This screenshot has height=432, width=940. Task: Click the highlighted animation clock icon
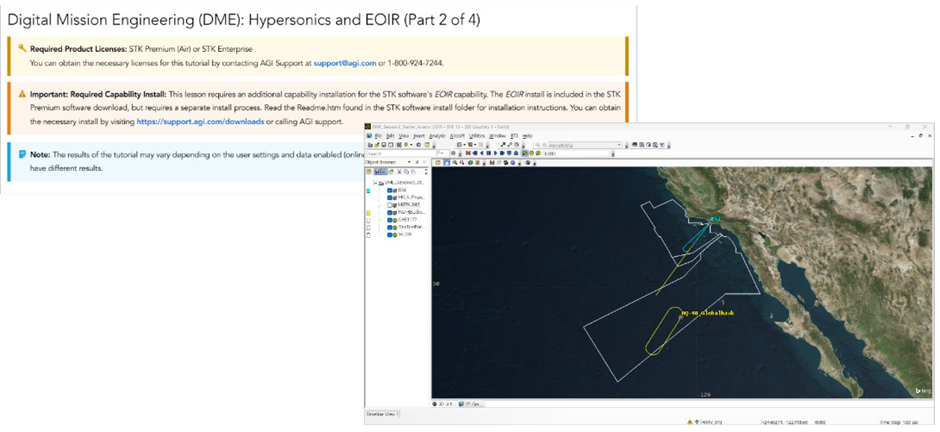pos(525,153)
